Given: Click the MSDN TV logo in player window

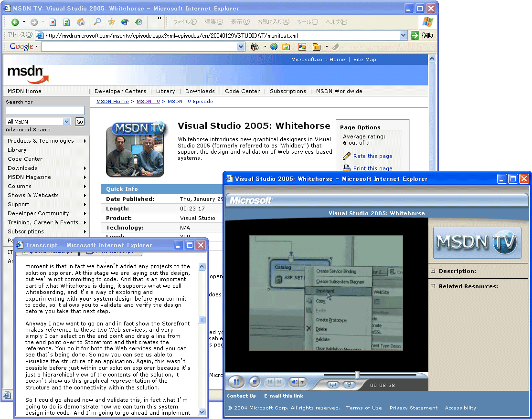Looking at the screenshot, I should (477, 243).
